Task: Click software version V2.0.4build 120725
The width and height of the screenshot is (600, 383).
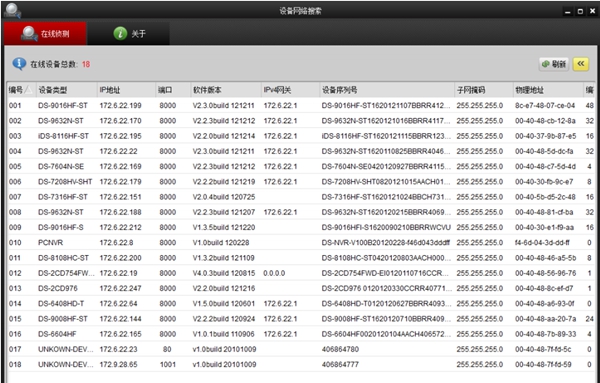Action: click(x=224, y=197)
